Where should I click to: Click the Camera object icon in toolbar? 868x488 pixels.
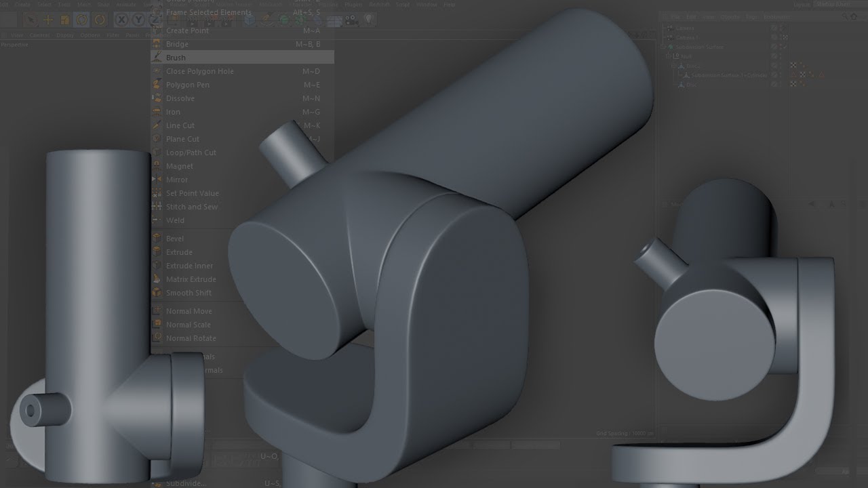351,20
